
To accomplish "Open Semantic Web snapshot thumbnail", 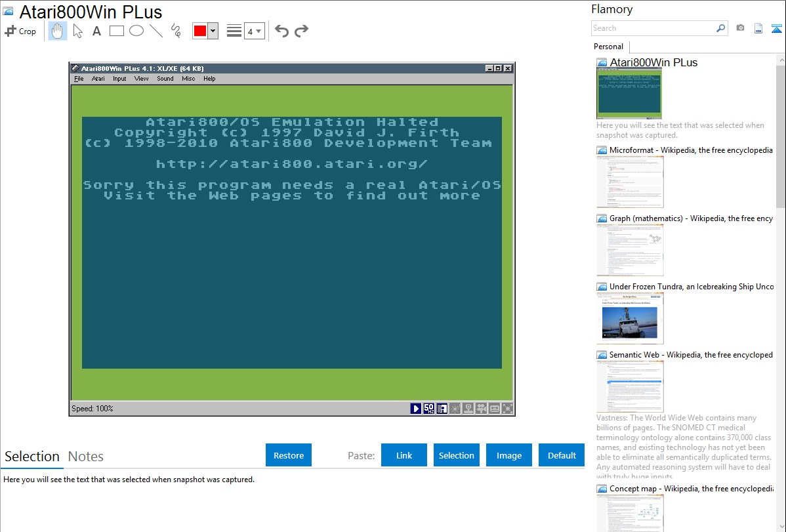I will coord(630,386).
